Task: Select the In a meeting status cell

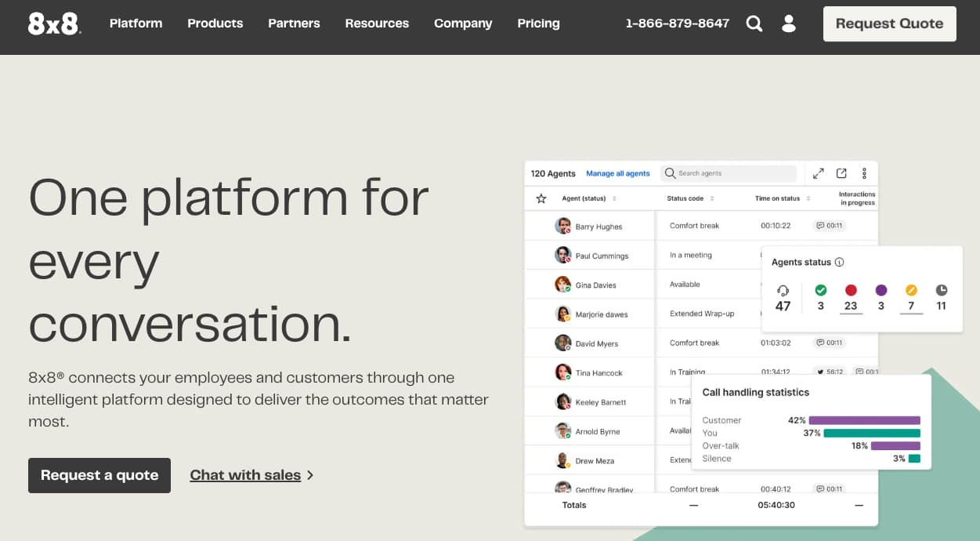Action: coord(691,255)
